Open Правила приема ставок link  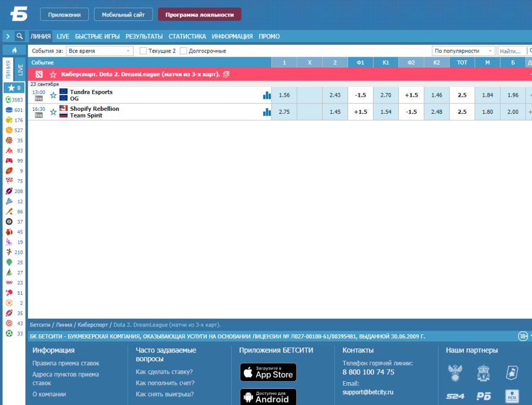[x=66, y=363]
